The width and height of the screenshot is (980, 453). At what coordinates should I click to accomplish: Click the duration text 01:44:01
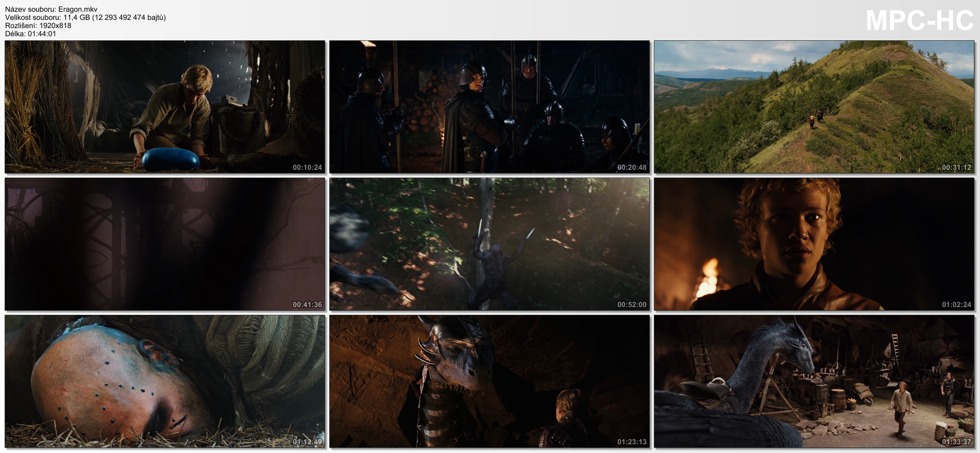tap(43, 34)
